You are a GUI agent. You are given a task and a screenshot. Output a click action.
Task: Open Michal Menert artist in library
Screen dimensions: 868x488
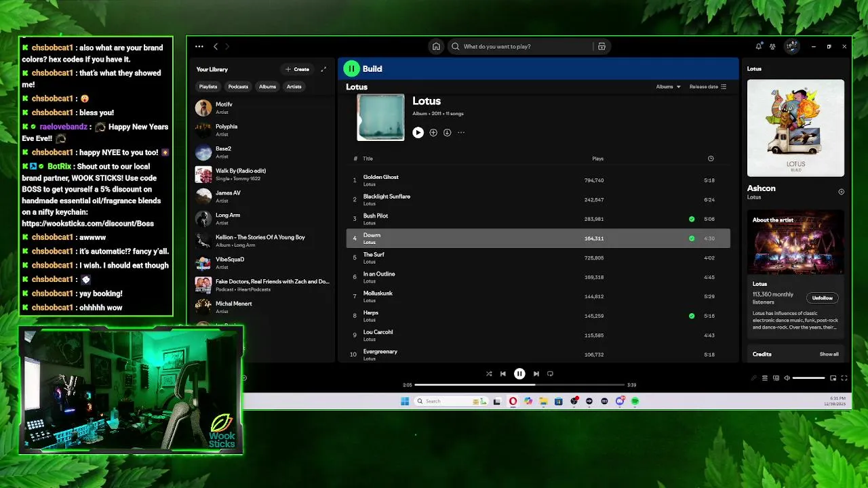point(262,307)
